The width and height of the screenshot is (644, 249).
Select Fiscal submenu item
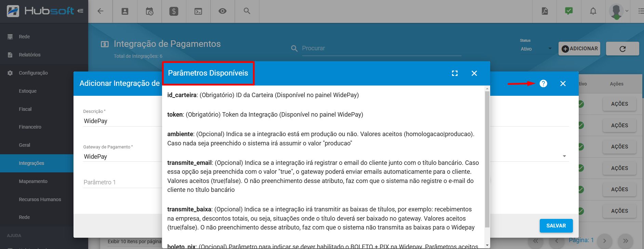click(25, 109)
